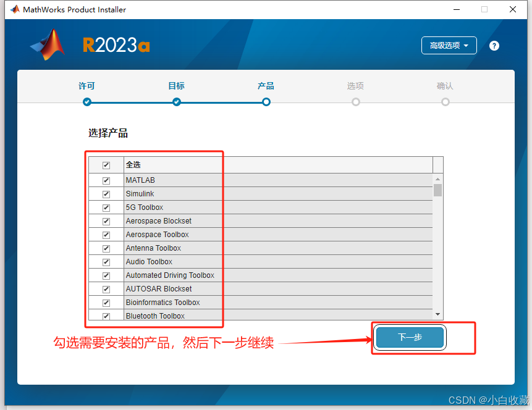Select the 选项 step label
Screen dimensions: 532x410
pyautogui.click(x=355, y=86)
